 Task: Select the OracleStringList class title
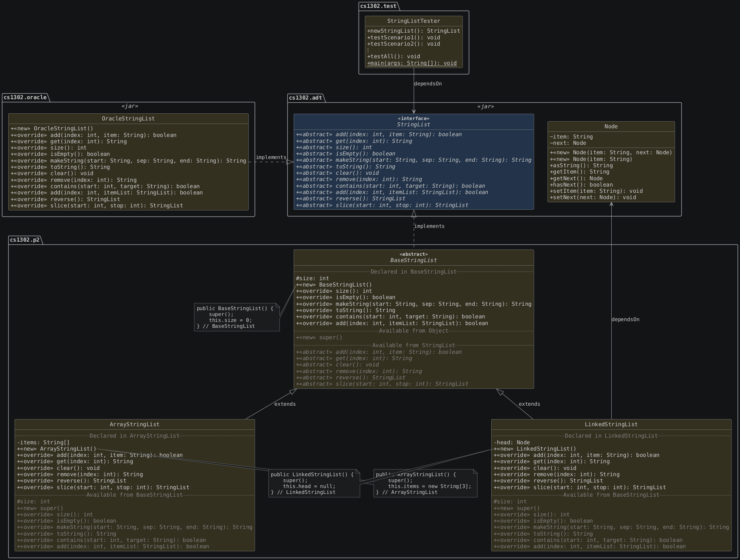tap(128, 119)
